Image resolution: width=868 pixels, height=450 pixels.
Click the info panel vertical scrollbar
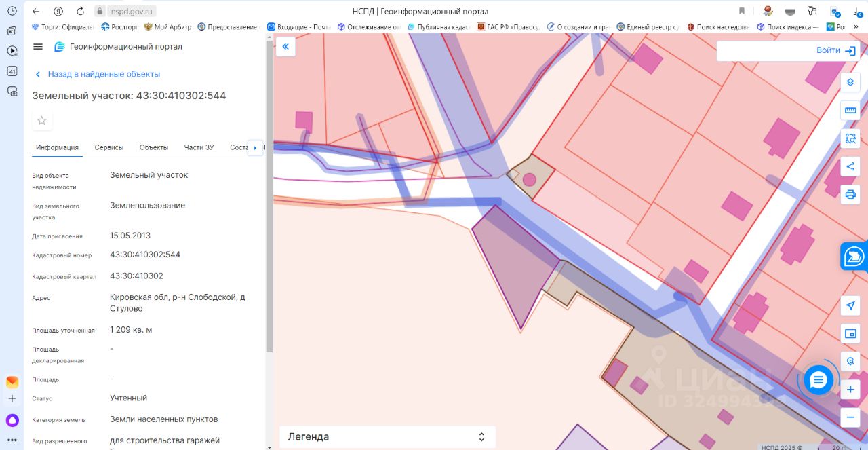pos(269,197)
